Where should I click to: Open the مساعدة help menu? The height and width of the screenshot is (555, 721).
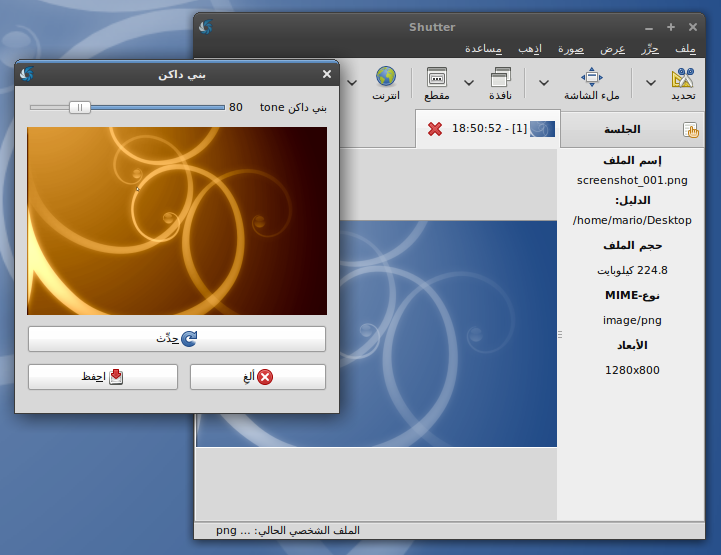tap(484, 49)
